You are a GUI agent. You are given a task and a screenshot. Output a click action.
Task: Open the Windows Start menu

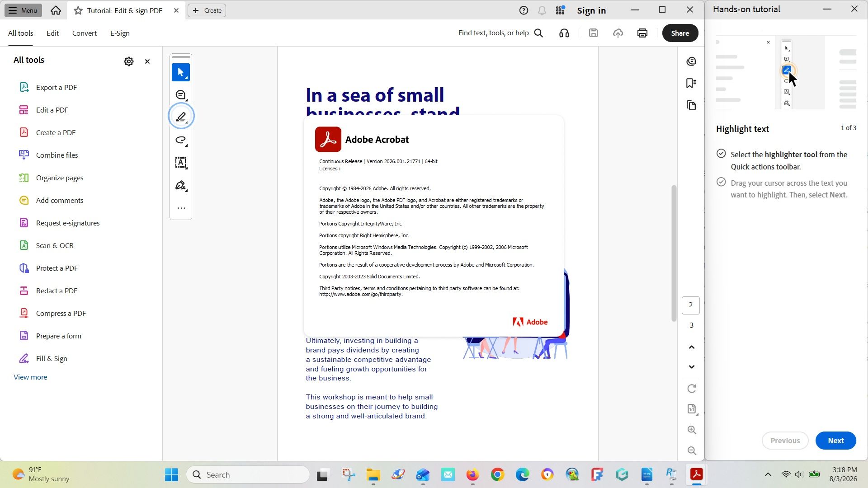pos(171,475)
